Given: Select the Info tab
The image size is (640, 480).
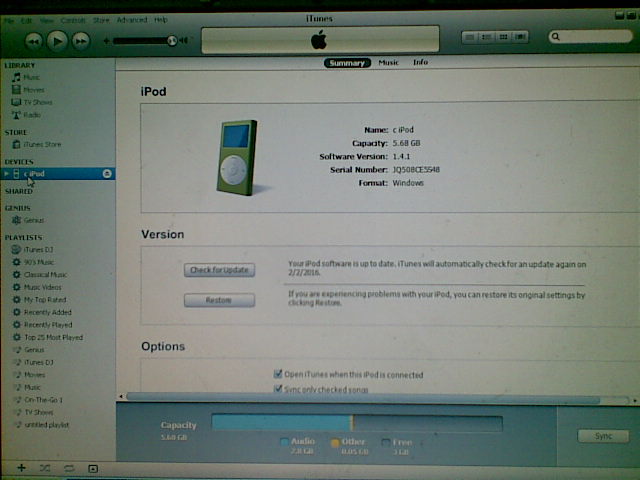Looking at the screenshot, I should 420,62.
